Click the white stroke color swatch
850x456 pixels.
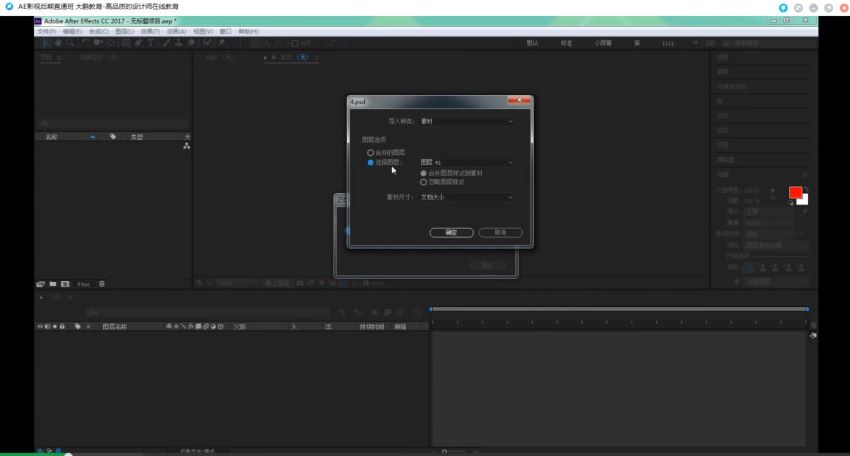pyautogui.click(x=803, y=200)
